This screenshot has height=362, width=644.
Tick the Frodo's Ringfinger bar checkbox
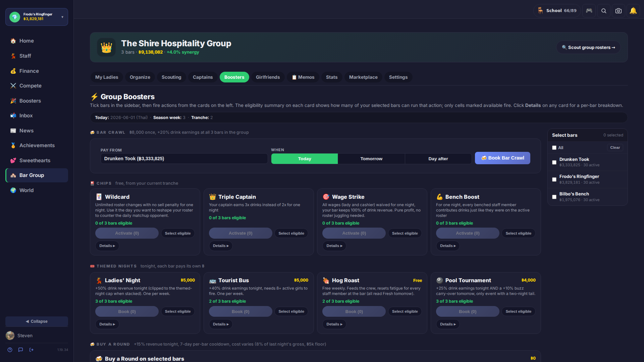click(x=554, y=180)
